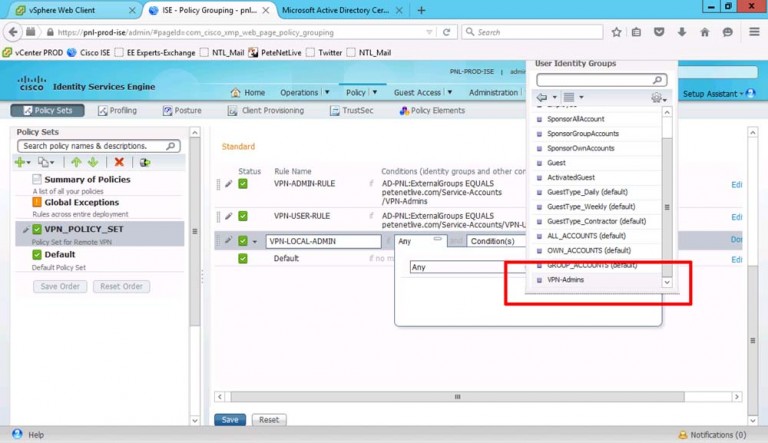Move policy set down with green arrow

pyautogui.click(x=93, y=162)
